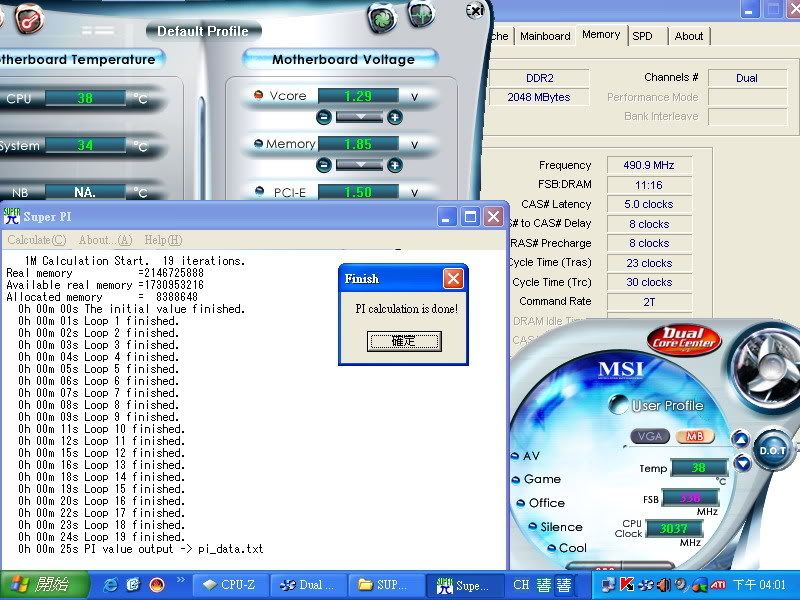Screen dimensions: 800x600
Task: Open the Windows Start menu
Action: (44, 585)
